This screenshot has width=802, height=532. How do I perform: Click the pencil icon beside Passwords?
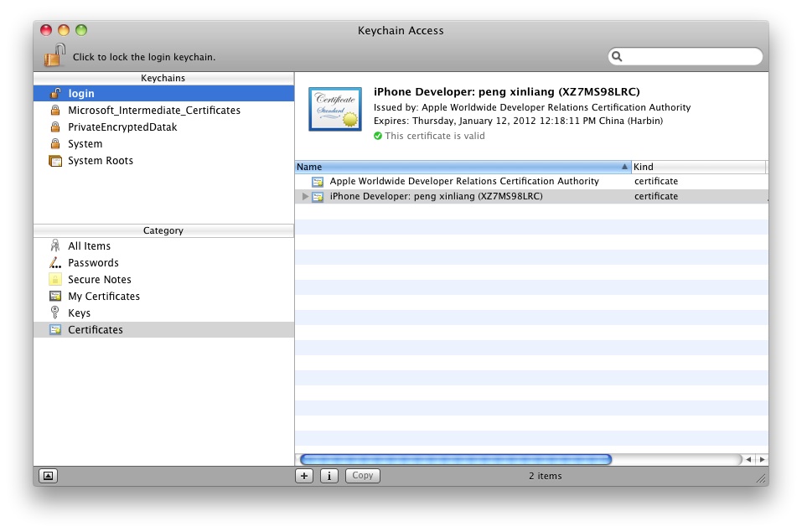(x=54, y=262)
